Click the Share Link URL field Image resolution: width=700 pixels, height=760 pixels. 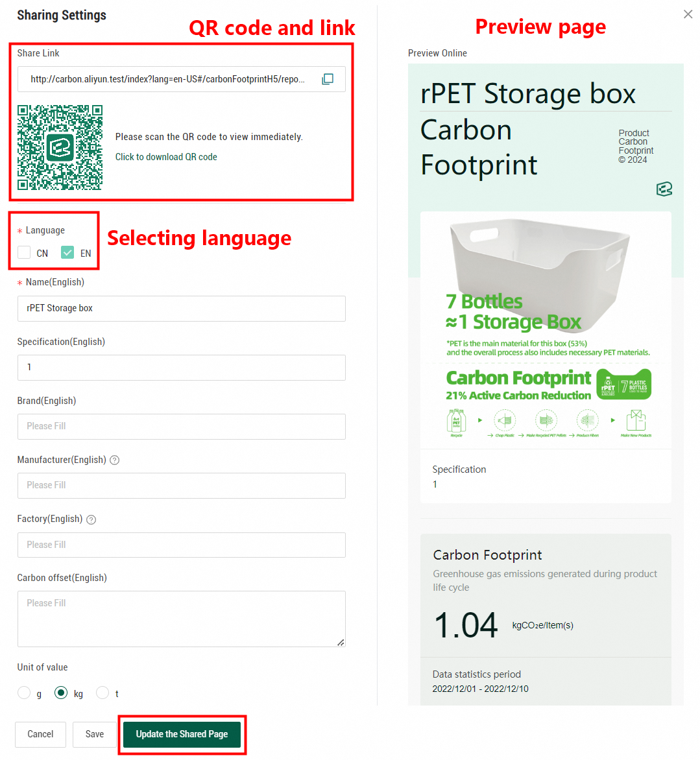(169, 79)
